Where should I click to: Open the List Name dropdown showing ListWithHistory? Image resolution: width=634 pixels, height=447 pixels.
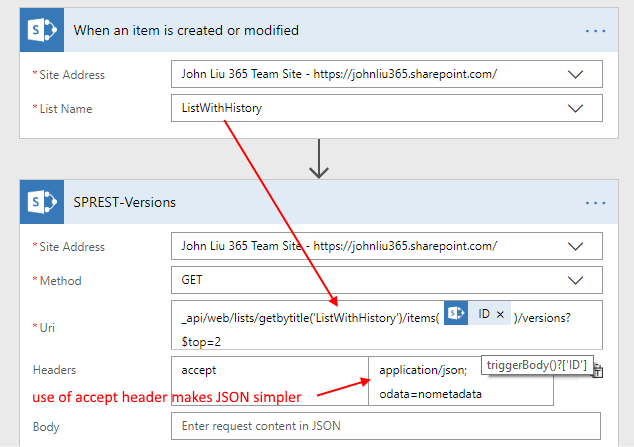[x=576, y=108]
